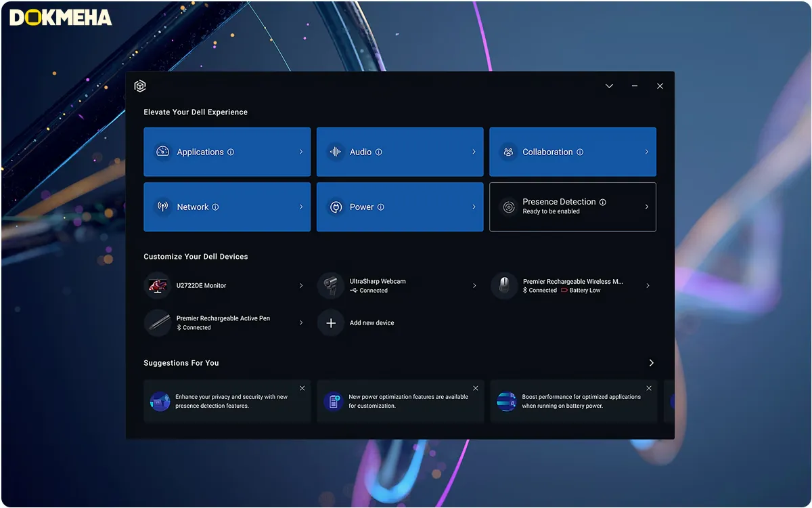Click the Presence Detection radar icon
The image size is (812, 508).
point(508,207)
